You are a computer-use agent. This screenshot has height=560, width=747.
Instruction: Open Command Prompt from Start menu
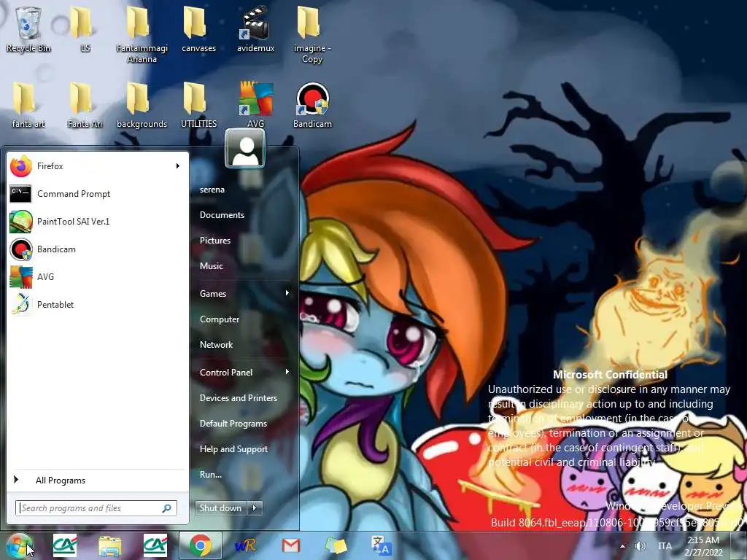98,194
